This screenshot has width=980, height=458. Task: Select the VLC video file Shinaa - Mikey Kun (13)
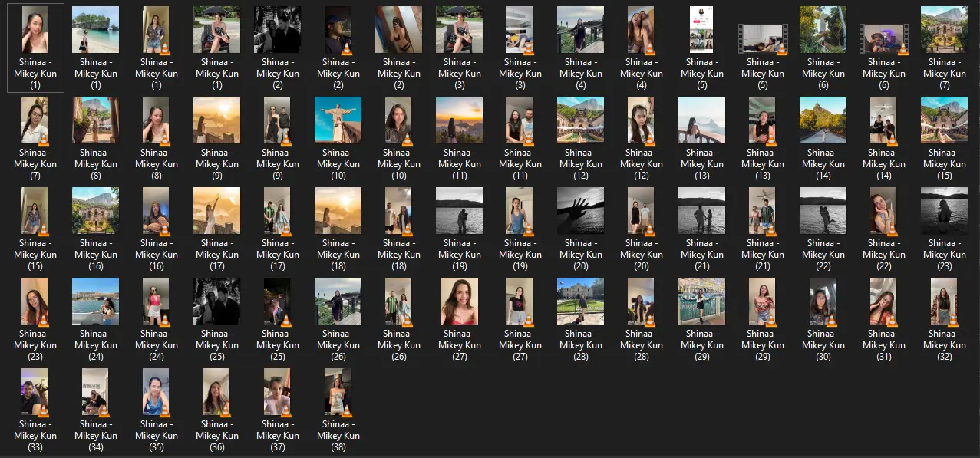pyautogui.click(x=763, y=120)
